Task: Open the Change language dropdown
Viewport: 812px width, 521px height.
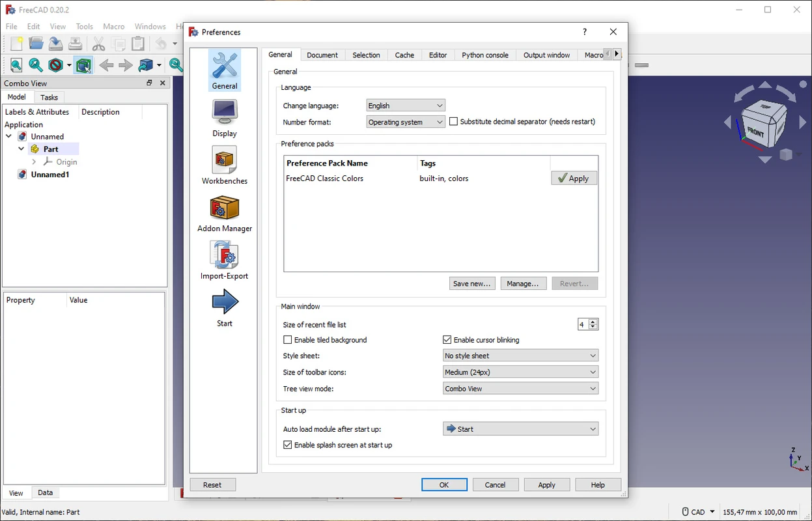Action: click(406, 106)
